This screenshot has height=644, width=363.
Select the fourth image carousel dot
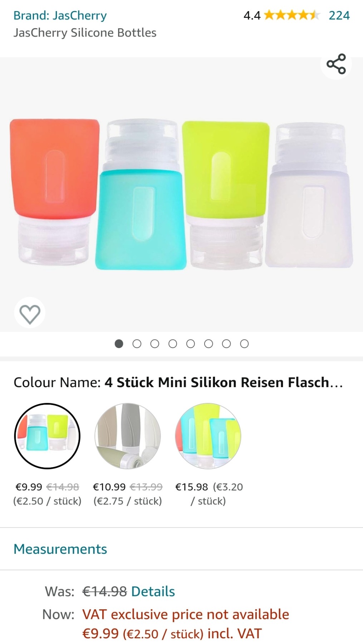pyautogui.click(x=173, y=344)
